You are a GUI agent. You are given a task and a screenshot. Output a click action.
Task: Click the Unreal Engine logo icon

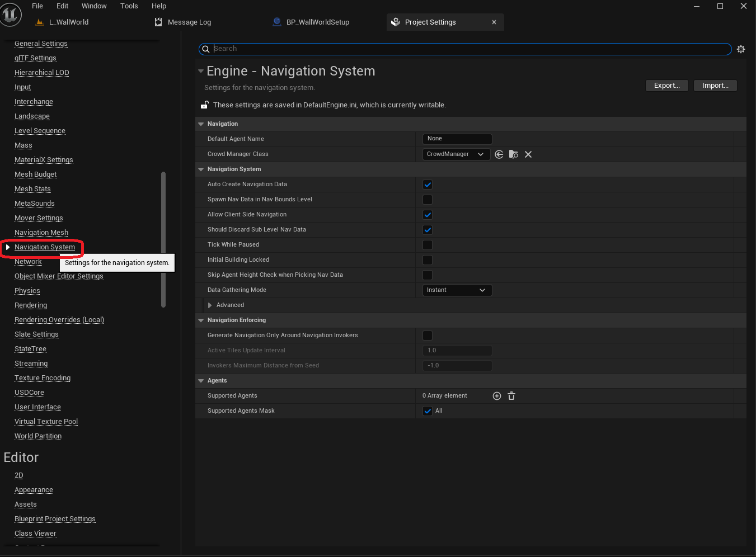pyautogui.click(x=11, y=15)
